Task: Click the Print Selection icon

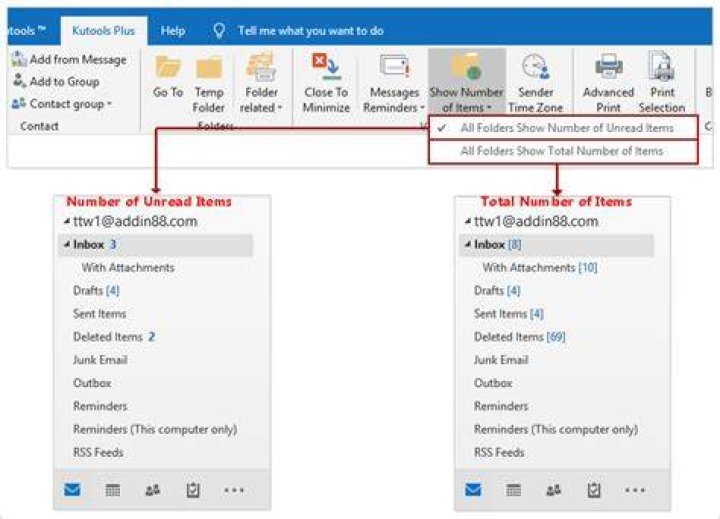Action: [662, 67]
